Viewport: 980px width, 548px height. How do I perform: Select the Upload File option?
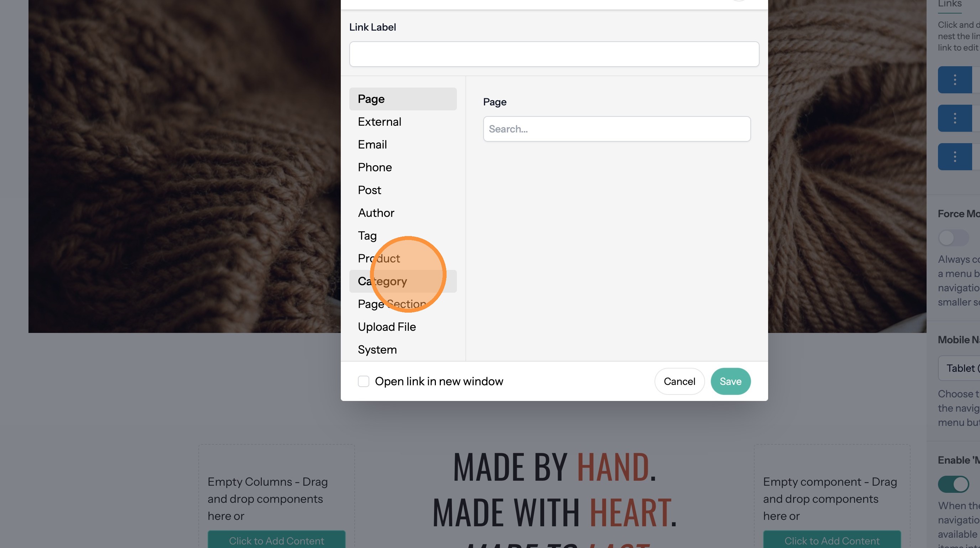(x=386, y=327)
